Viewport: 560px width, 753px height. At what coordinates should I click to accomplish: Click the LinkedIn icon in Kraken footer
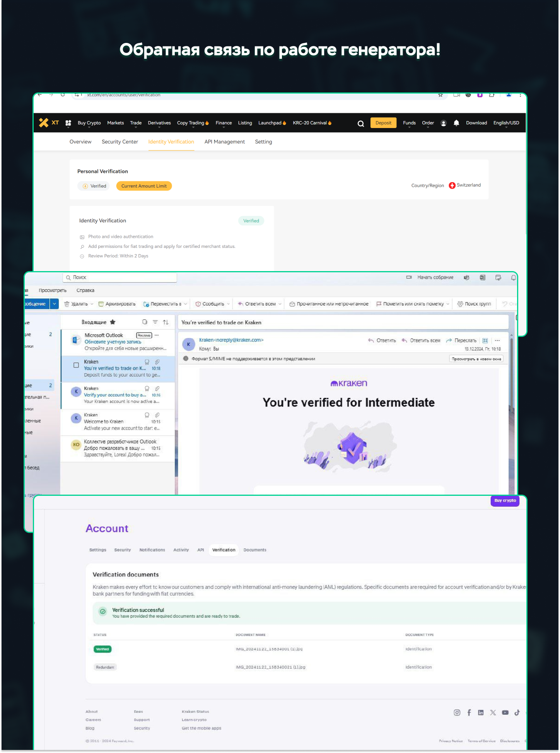pyautogui.click(x=481, y=712)
